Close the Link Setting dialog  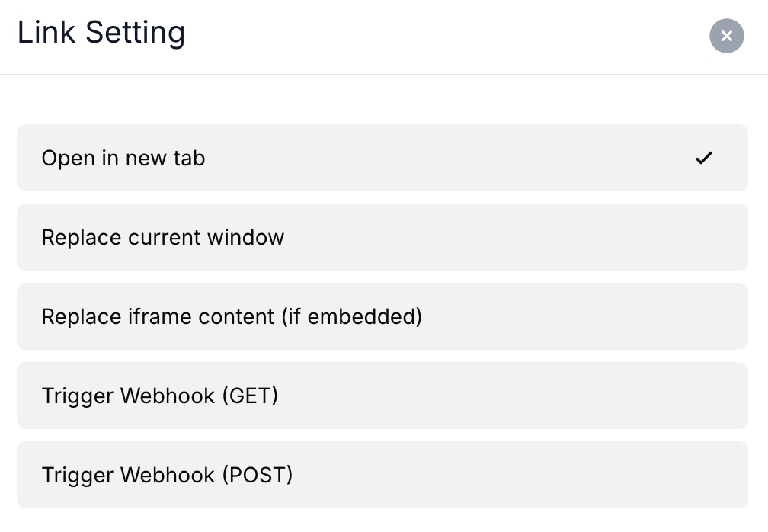[726, 36]
